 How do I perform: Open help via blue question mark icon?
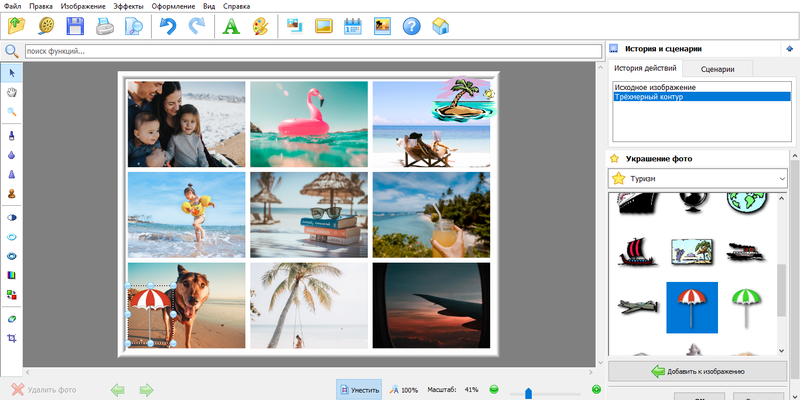(411, 26)
